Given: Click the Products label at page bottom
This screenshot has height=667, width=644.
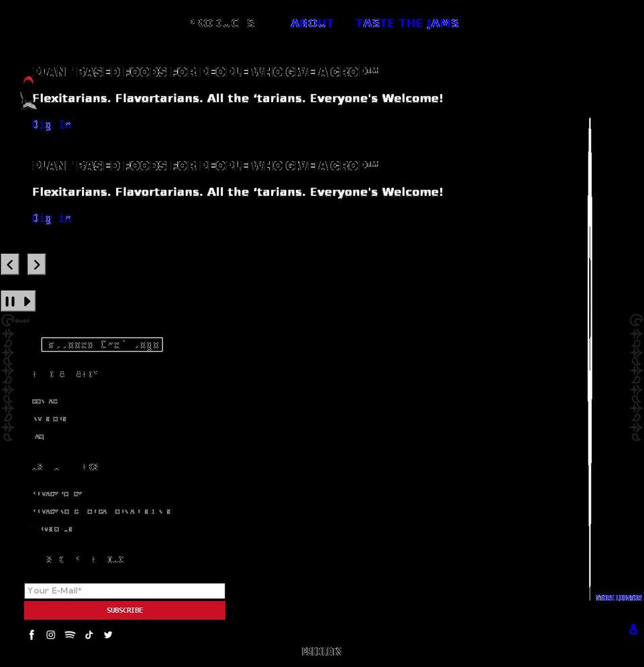Looking at the screenshot, I should [321, 652].
